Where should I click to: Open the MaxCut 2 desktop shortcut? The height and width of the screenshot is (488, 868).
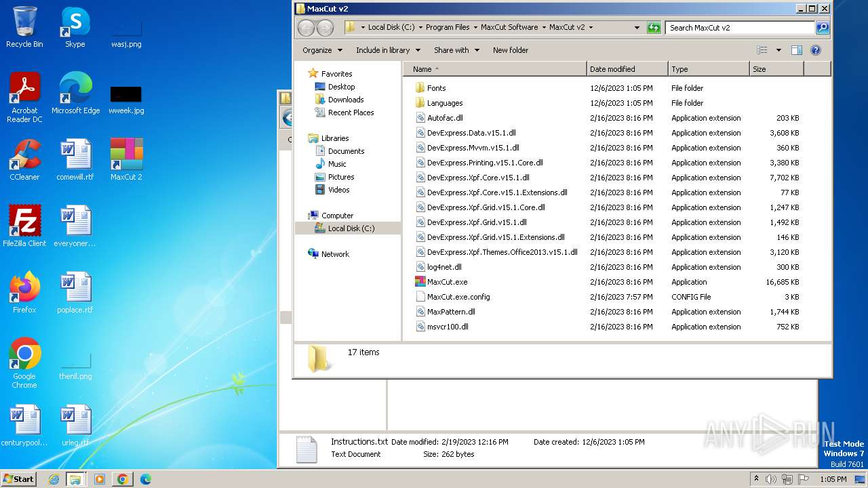tap(126, 160)
